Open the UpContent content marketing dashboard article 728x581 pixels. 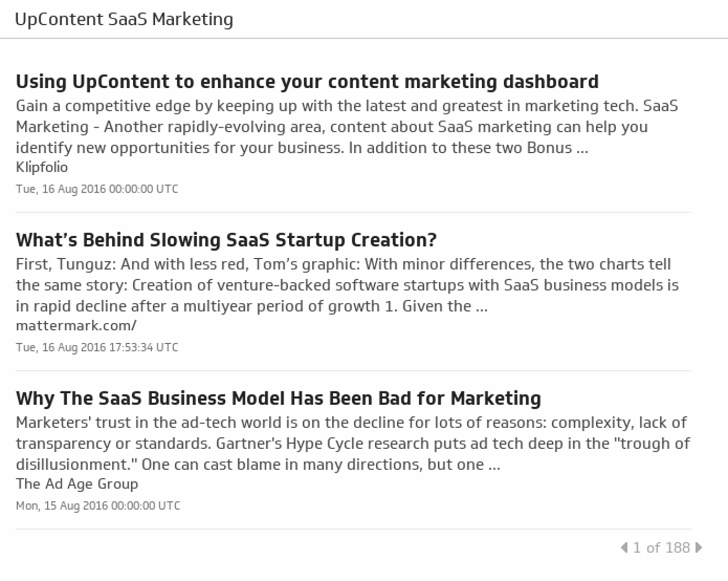pyautogui.click(x=307, y=82)
